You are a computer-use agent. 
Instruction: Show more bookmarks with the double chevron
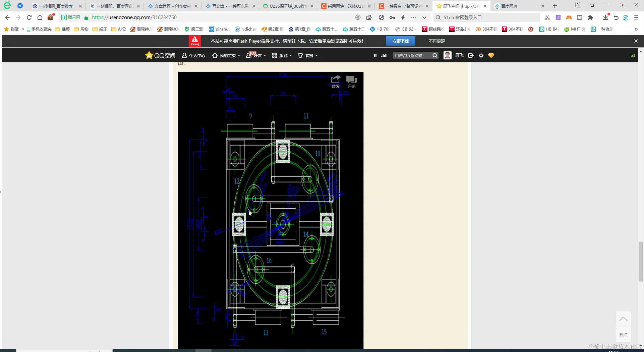[636, 29]
